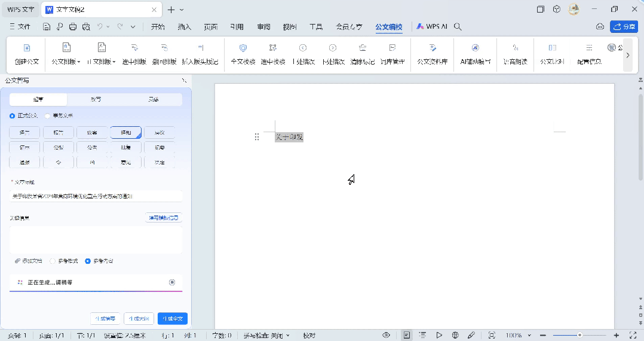Click the save icon in quick access toolbar

(47, 27)
